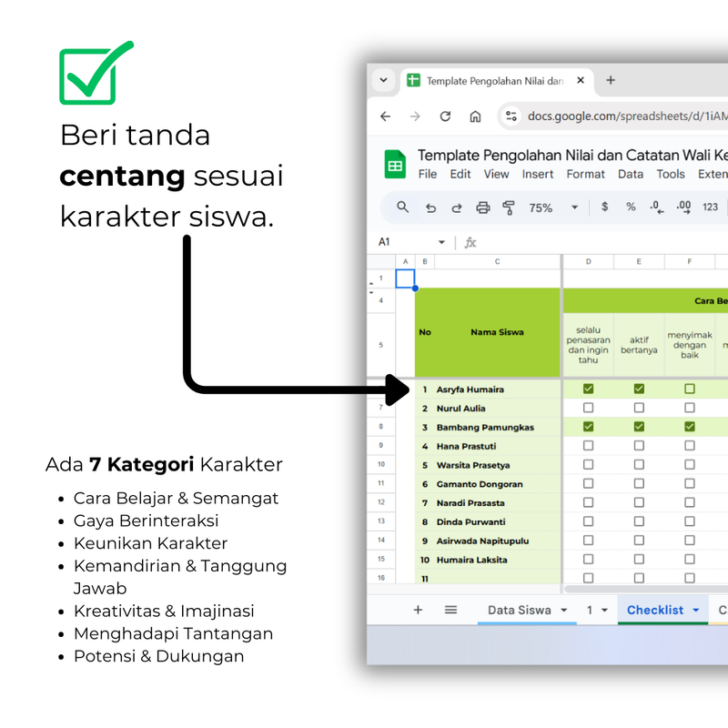
Task: Open the Print icon
Action: (482, 207)
